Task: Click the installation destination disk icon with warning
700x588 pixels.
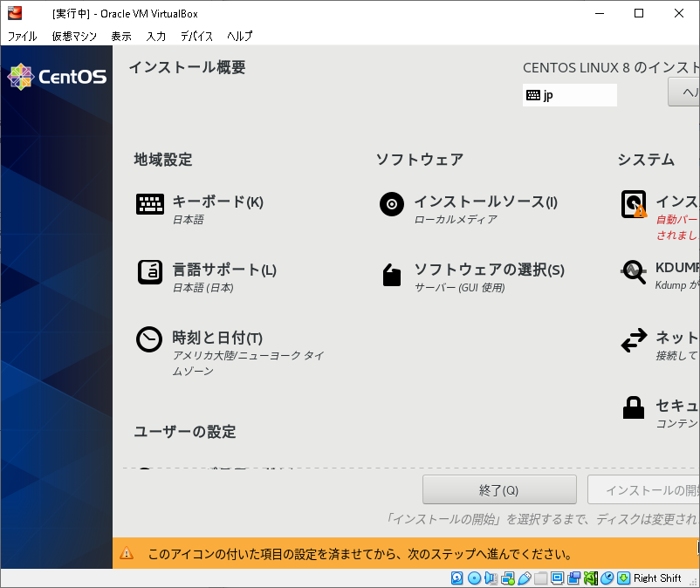Action: (634, 204)
